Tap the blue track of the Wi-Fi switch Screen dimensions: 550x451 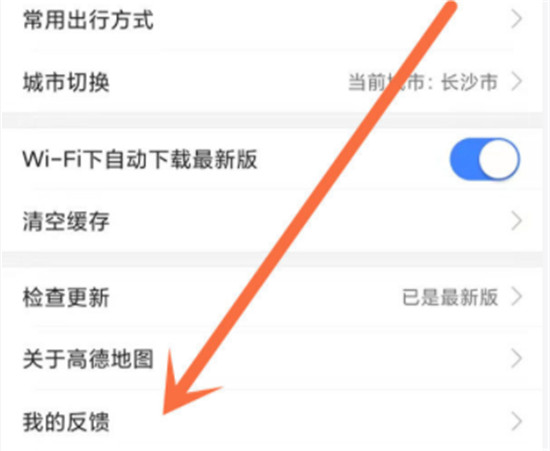tap(464, 159)
